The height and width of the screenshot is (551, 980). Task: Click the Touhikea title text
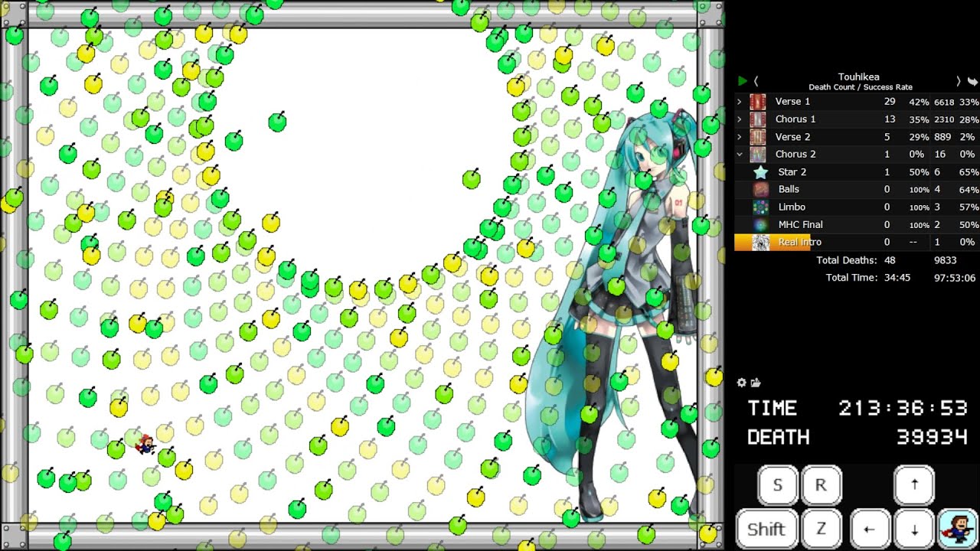click(x=858, y=77)
